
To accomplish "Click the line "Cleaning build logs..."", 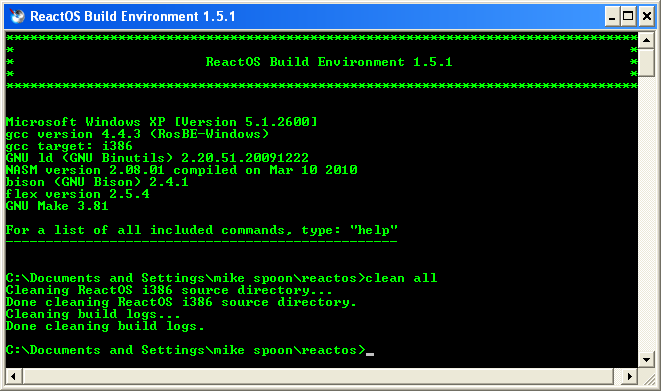I will [x=93, y=314].
